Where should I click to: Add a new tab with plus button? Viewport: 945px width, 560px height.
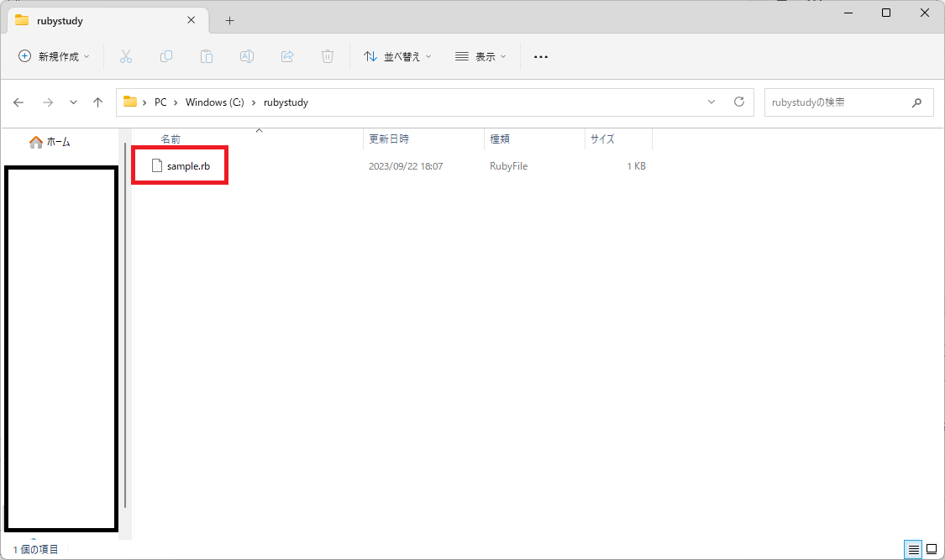pos(229,20)
